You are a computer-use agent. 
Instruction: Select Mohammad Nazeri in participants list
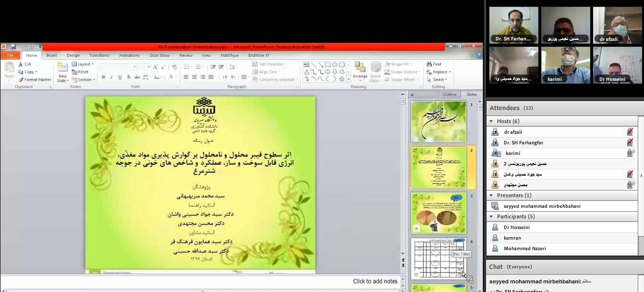click(x=524, y=248)
